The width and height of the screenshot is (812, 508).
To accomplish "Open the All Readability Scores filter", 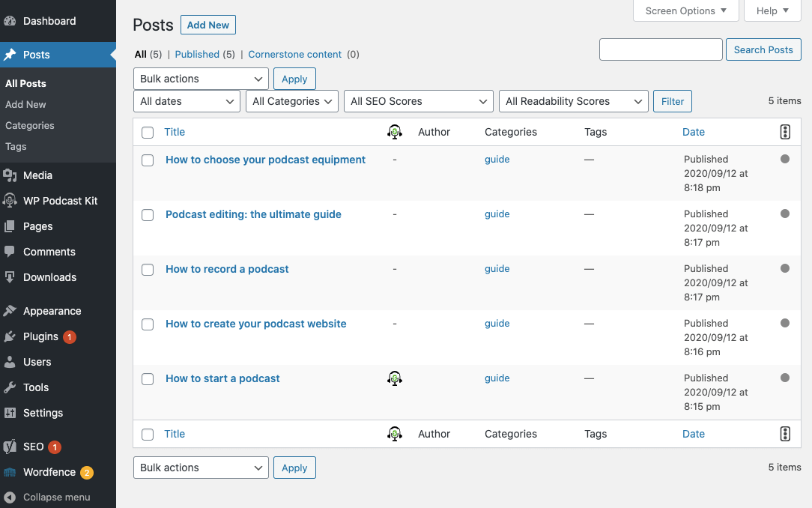I will point(574,101).
